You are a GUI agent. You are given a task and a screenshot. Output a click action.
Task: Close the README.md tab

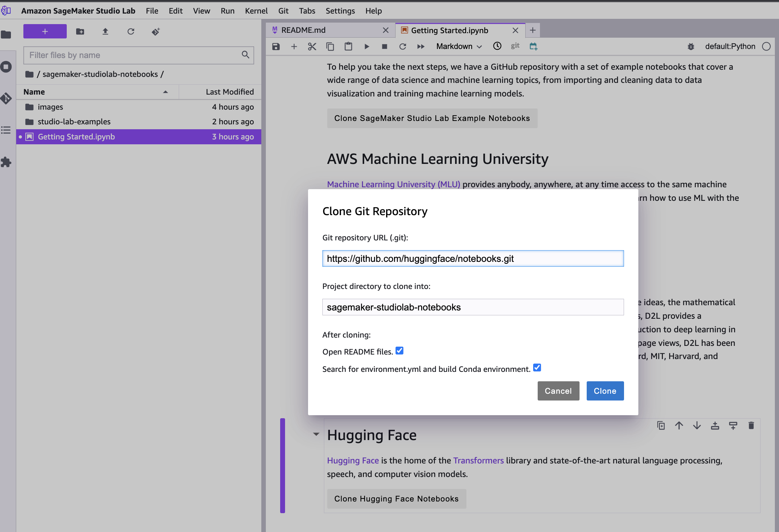[x=385, y=30]
